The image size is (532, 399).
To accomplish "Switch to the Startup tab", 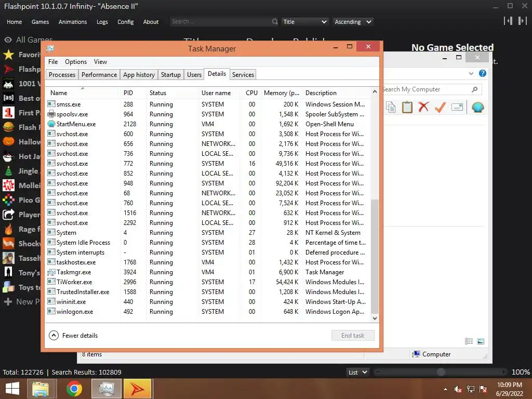I will point(170,75).
